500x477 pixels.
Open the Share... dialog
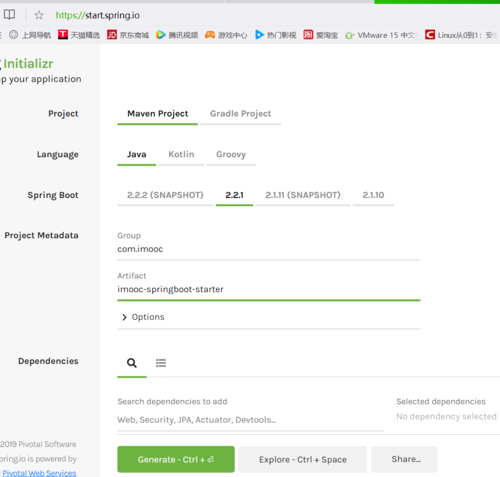[404, 459]
